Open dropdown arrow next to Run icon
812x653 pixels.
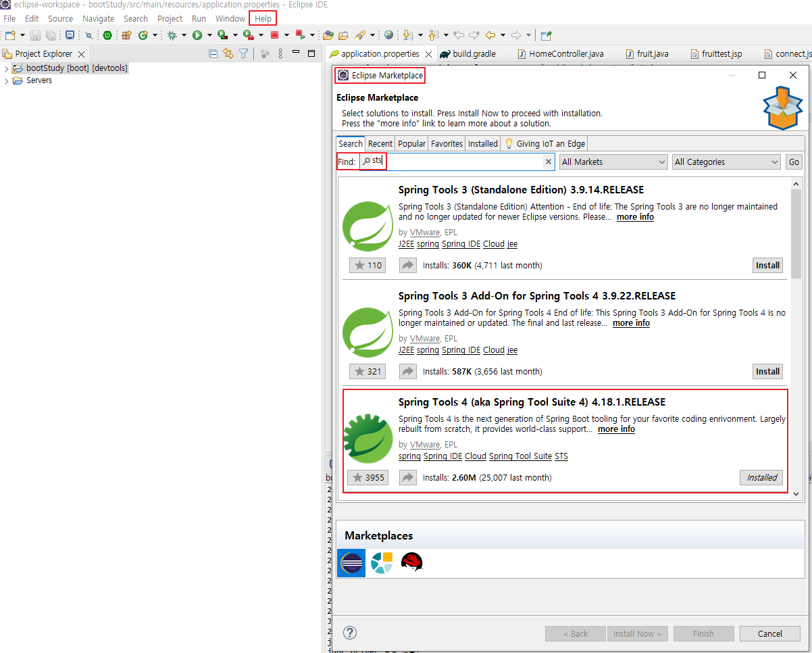(x=209, y=35)
